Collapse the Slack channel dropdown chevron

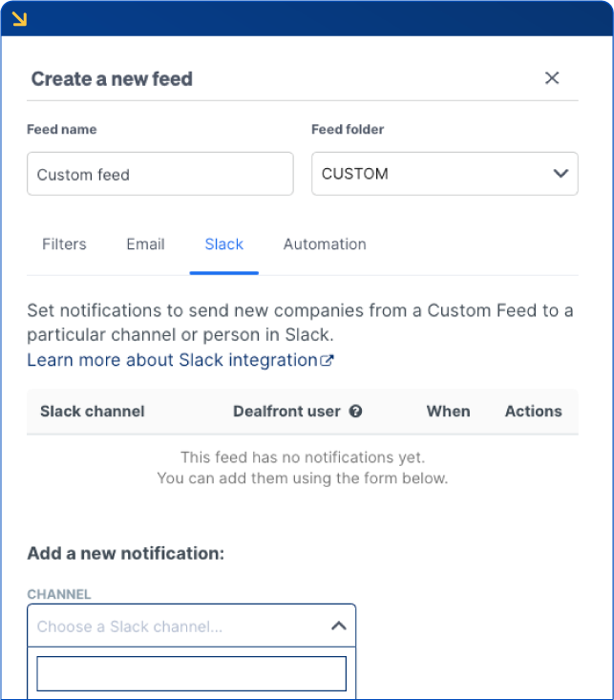pyautogui.click(x=338, y=626)
